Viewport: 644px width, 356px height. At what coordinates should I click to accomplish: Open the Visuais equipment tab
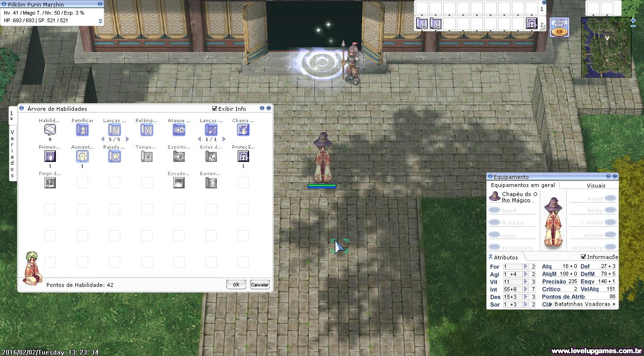pos(596,186)
